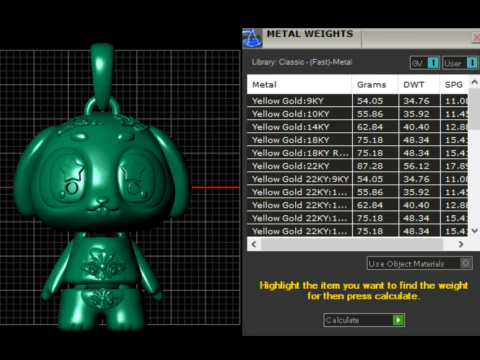This screenshot has height=360, width=480.
Task: Click the horizontal scroll right arrow
Action: (461, 244)
